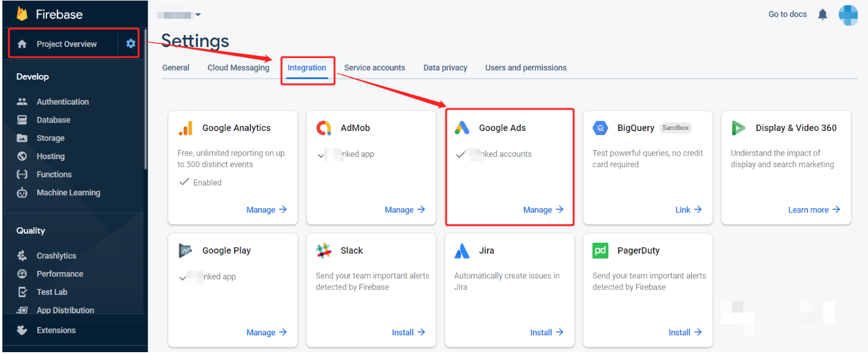Open the user account avatar menu

pyautogui.click(x=848, y=14)
